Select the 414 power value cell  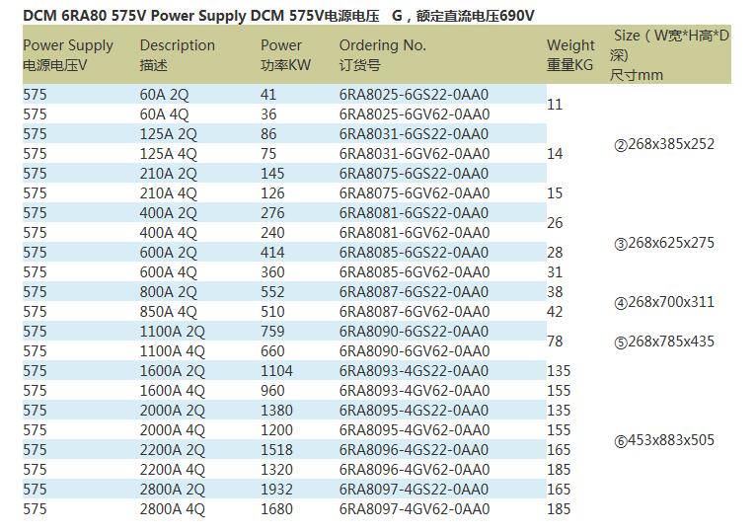[272, 253]
